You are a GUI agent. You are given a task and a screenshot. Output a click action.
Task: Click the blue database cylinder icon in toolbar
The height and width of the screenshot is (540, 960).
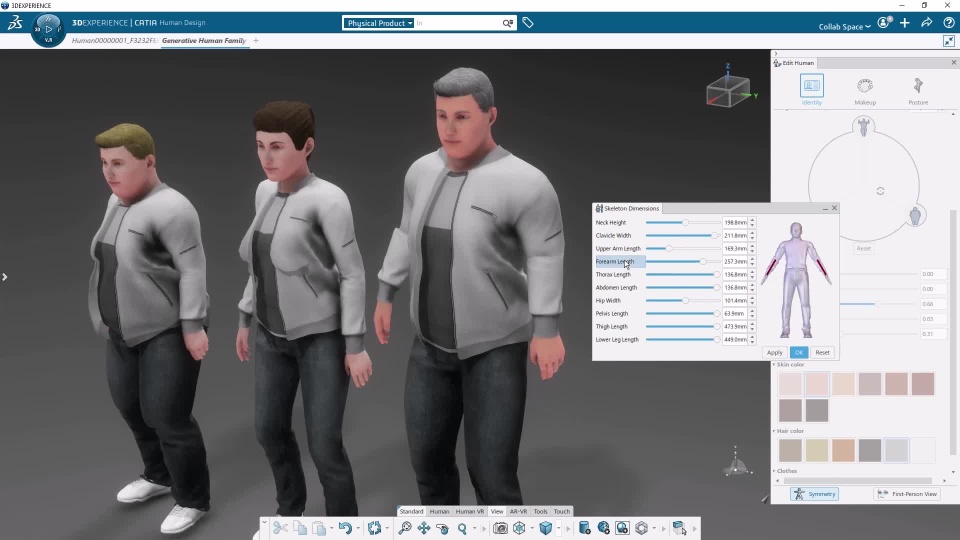click(584, 528)
